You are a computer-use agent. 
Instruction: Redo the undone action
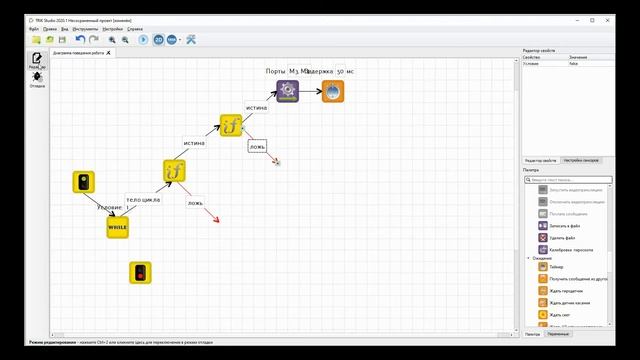tap(94, 40)
